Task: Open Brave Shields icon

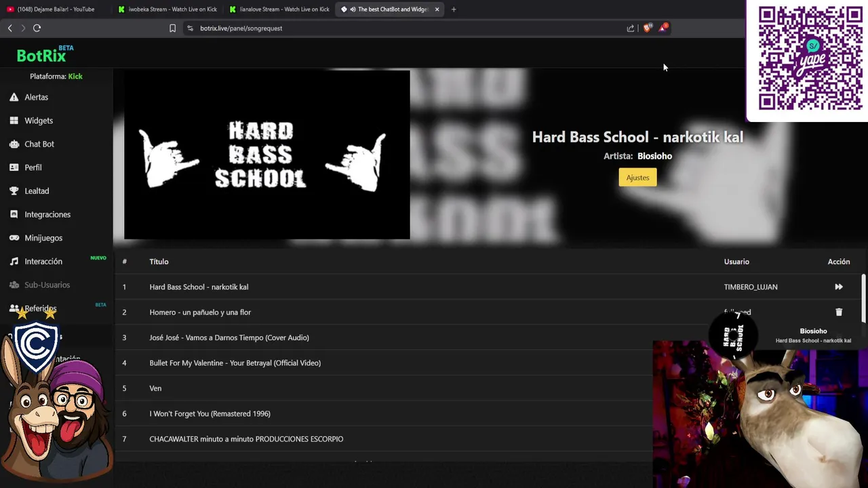Action: (x=647, y=28)
